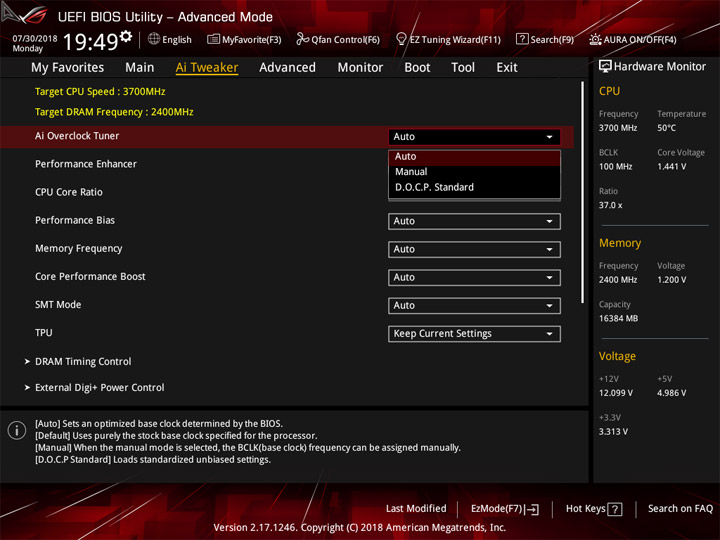Click the settings list scrollbar
The image size is (720, 540).
[x=583, y=193]
